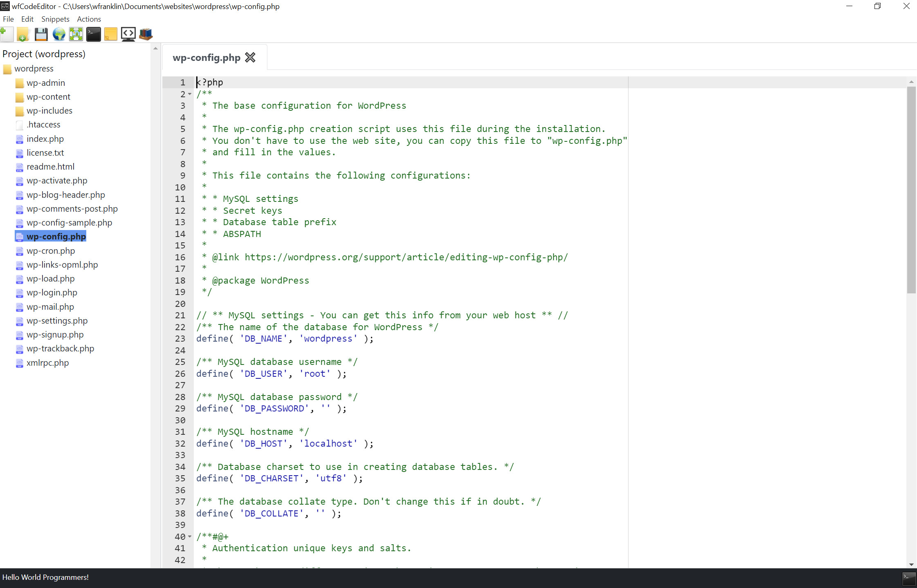Select the wp-admin folder icon
The image size is (917, 588).
coord(19,83)
